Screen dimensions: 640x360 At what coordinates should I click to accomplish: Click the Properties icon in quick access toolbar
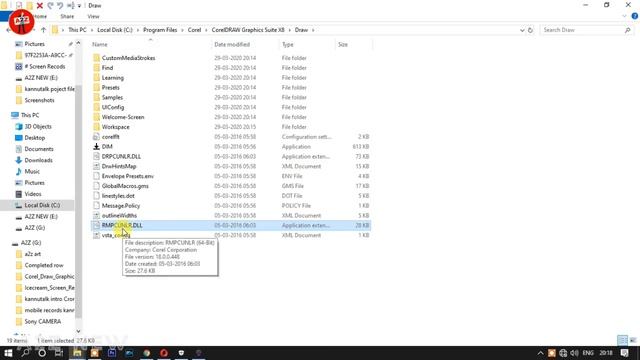tap(19, 5)
